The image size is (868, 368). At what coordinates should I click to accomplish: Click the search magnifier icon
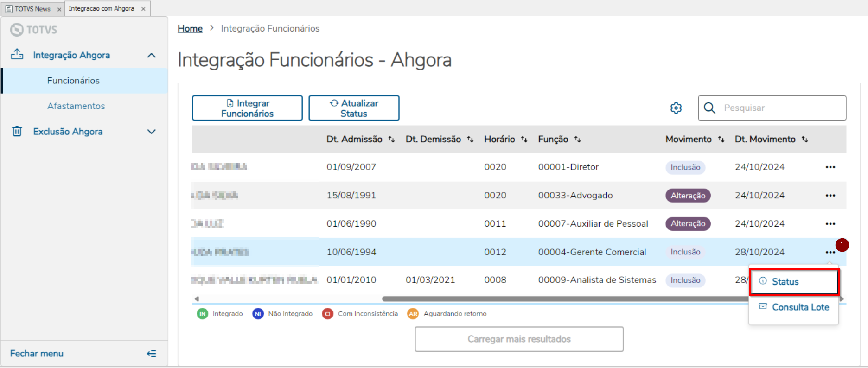(x=709, y=108)
